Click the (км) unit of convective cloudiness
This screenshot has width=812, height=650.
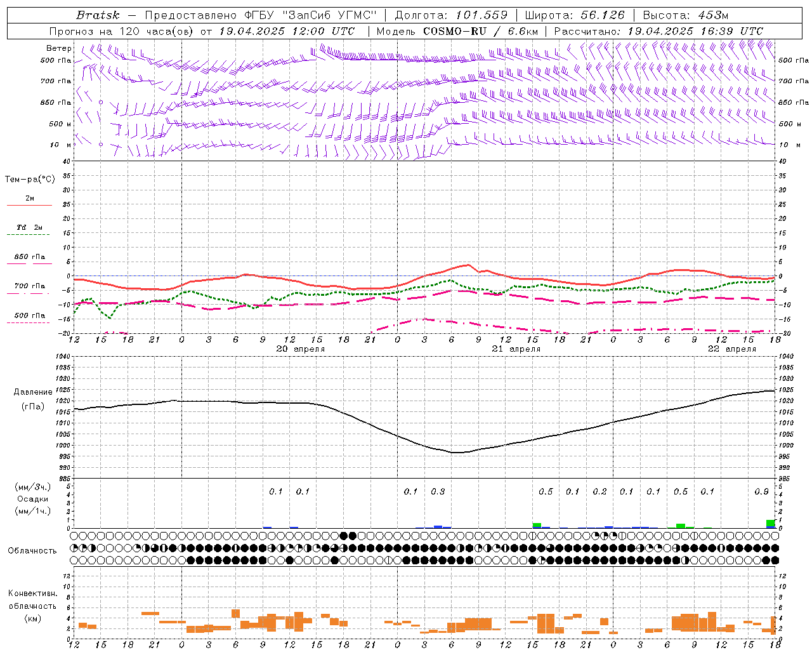point(33,618)
